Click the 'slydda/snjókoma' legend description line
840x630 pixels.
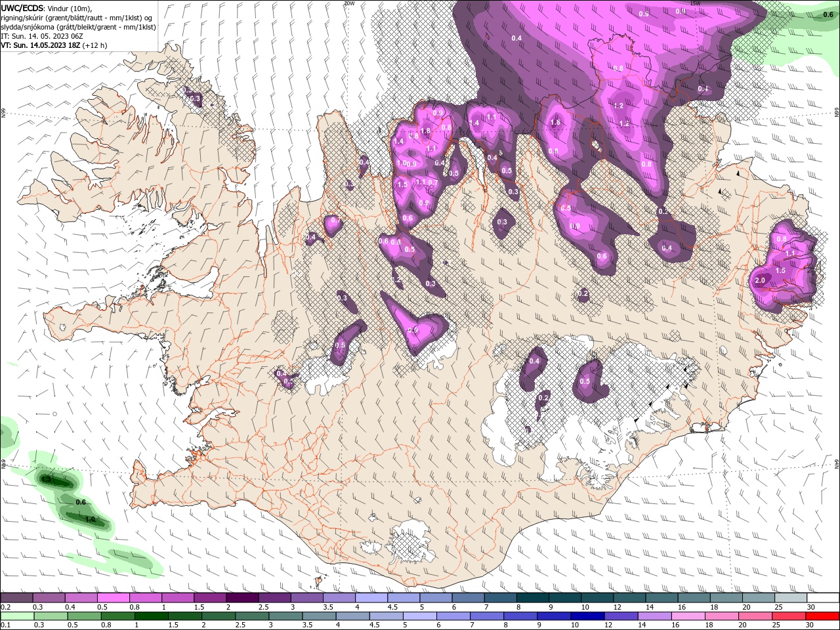point(77,27)
